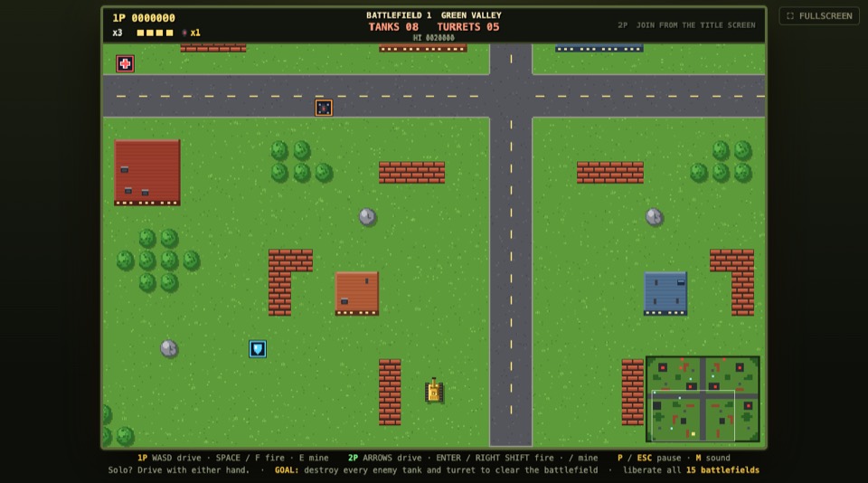Viewport: 868px width, 483px height.
Task: Click the battlefield minimap
Action: (703, 399)
